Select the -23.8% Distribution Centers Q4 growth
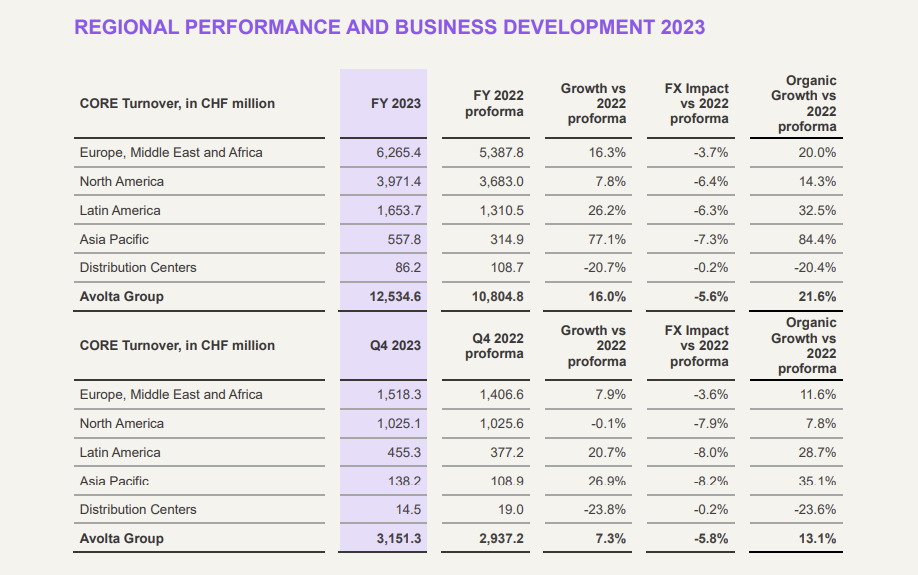Image resolution: width=918 pixels, height=575 pixels. pos(605,510)
